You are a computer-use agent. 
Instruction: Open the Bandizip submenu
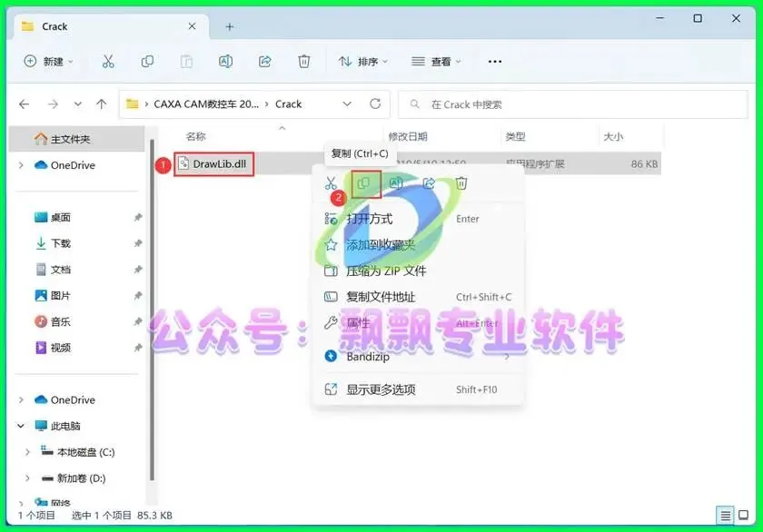coord(419,357)
